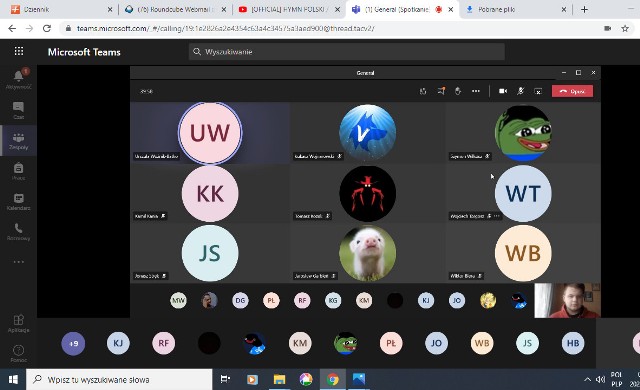This screenshot has height=390, width=640.
Task: Open more actions ellipsis in meeting toolbar
Action: point(476,91)
